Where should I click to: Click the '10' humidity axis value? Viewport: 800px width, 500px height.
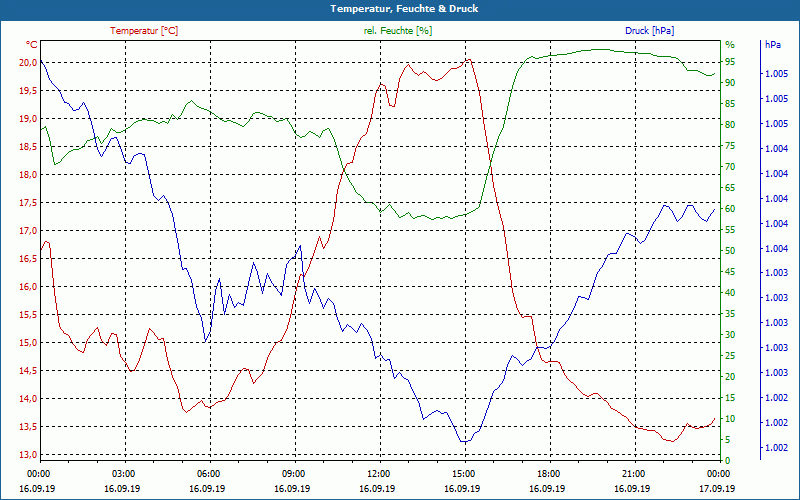tap(730, 419)
